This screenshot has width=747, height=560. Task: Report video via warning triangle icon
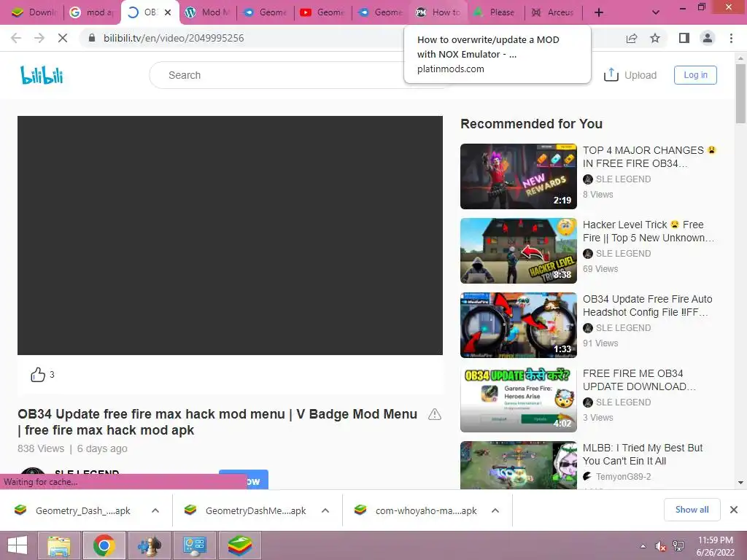point(435,414)
